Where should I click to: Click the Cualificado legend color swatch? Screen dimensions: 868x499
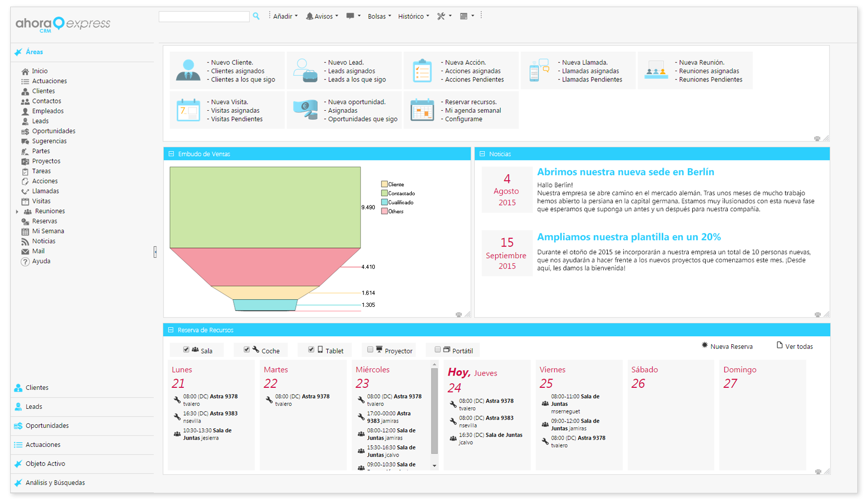[384, 202]
